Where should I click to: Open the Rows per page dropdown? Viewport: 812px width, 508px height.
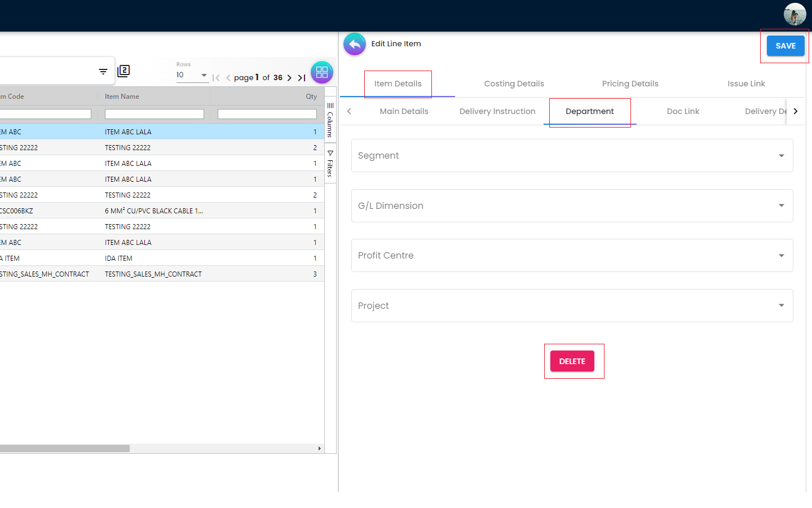[192, 75]
